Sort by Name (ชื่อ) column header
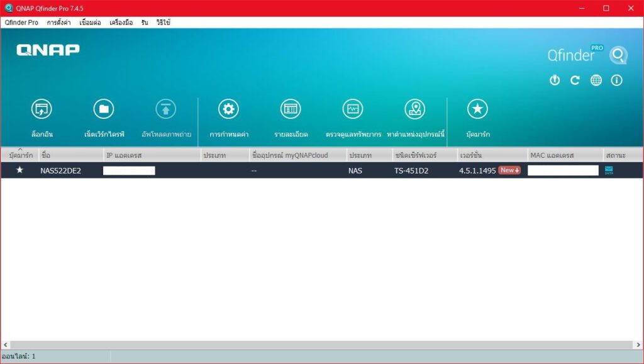Viewport: 644px width, 364px height. point(71,155)
